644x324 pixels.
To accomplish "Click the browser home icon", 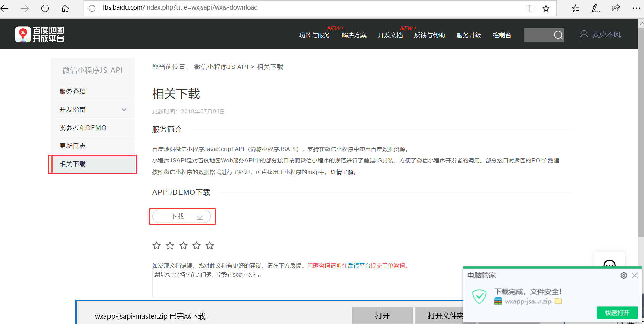I will [x=65, y=8].
